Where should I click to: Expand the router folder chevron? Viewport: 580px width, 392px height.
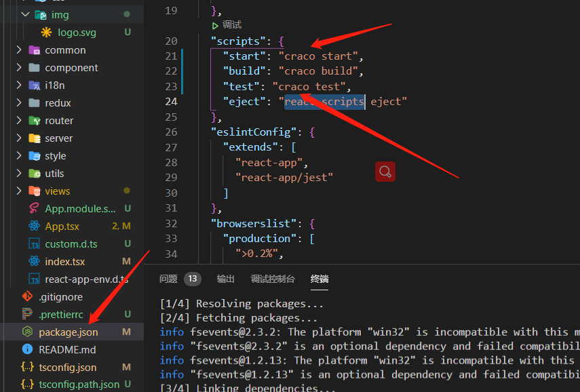click(19, 120)
